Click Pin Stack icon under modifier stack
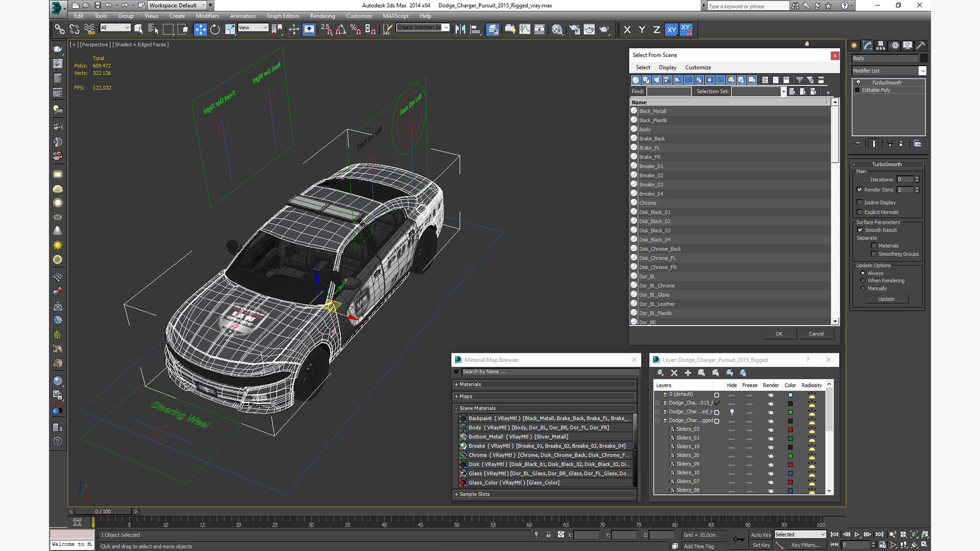This screenshot has width=980, height=551. pos(857,144)
